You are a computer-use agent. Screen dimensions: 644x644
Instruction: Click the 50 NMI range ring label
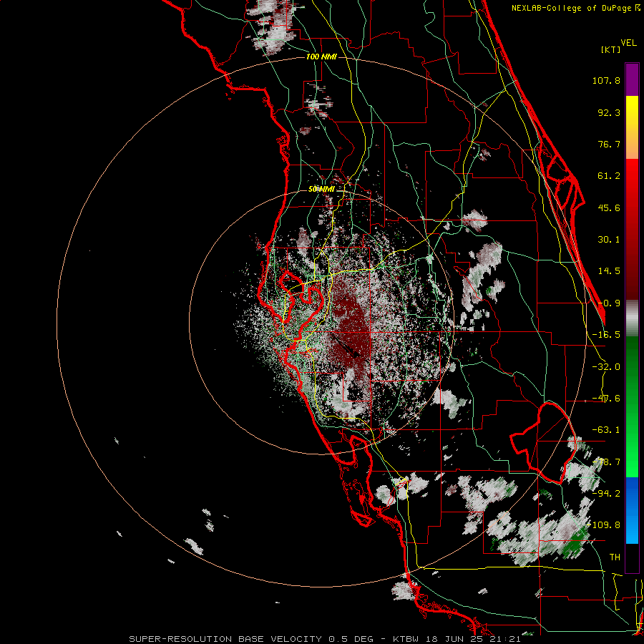click(x=321, y=190)
